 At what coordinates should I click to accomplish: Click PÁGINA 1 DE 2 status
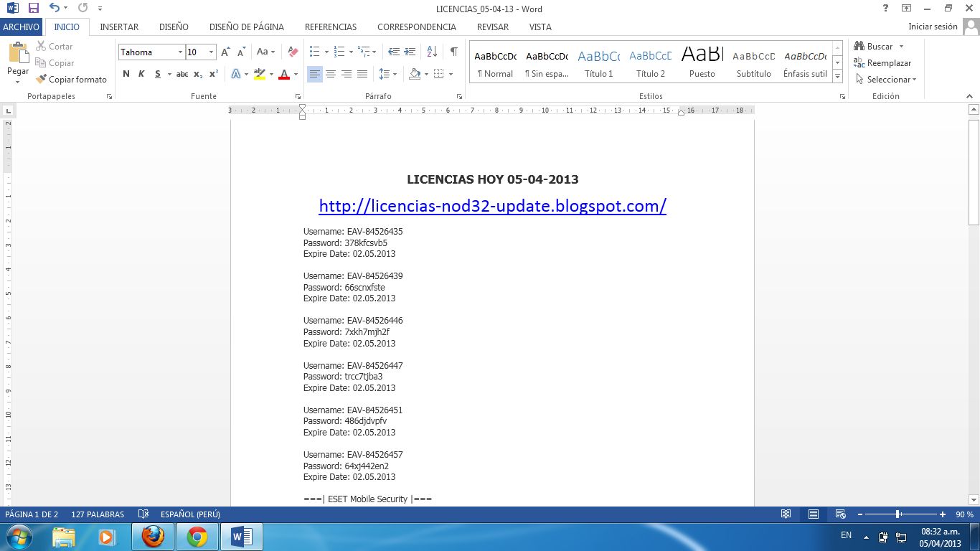coord(32,514)
